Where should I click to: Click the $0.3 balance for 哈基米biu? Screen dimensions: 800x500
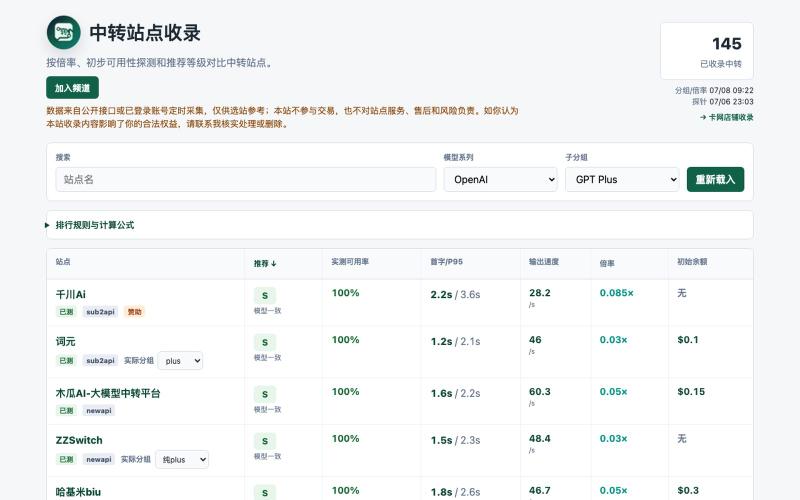click(688, 491)
